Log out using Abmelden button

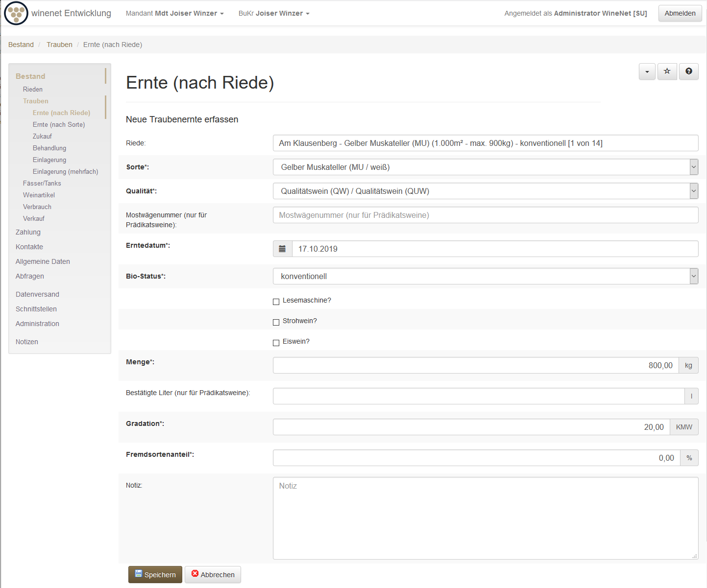(x=680, y=13)
